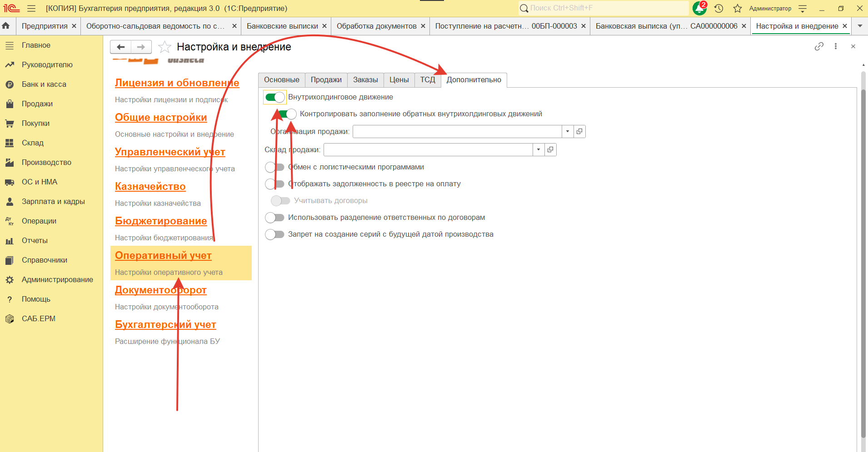
Task: Open the history clock icon
Action: point(718,8)
